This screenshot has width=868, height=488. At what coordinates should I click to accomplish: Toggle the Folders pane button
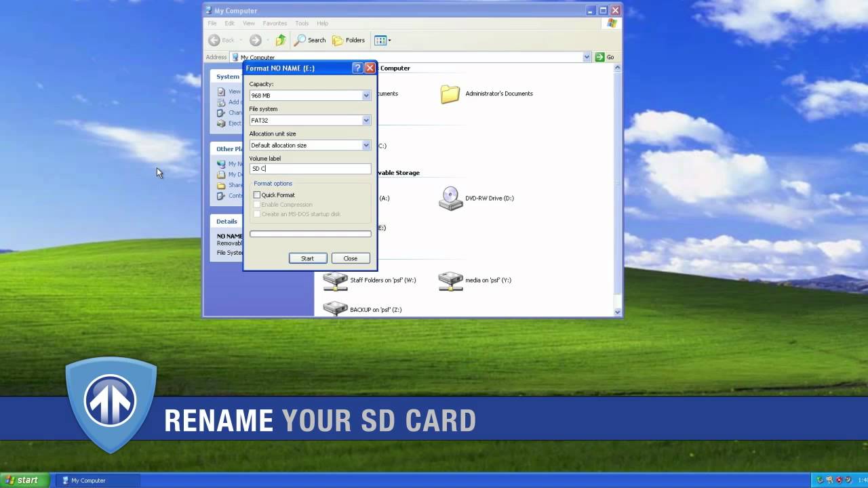click(349, 40)
